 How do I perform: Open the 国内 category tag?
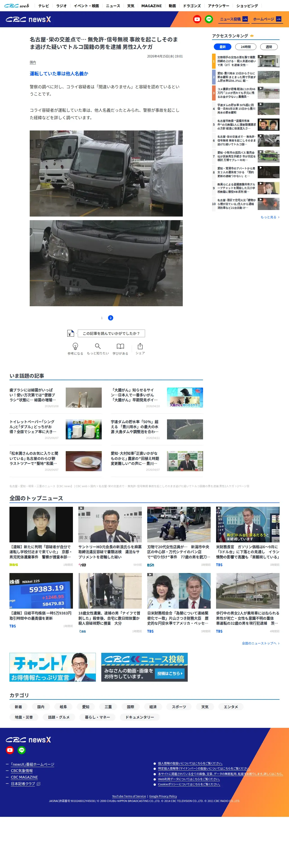click(41, 707)
